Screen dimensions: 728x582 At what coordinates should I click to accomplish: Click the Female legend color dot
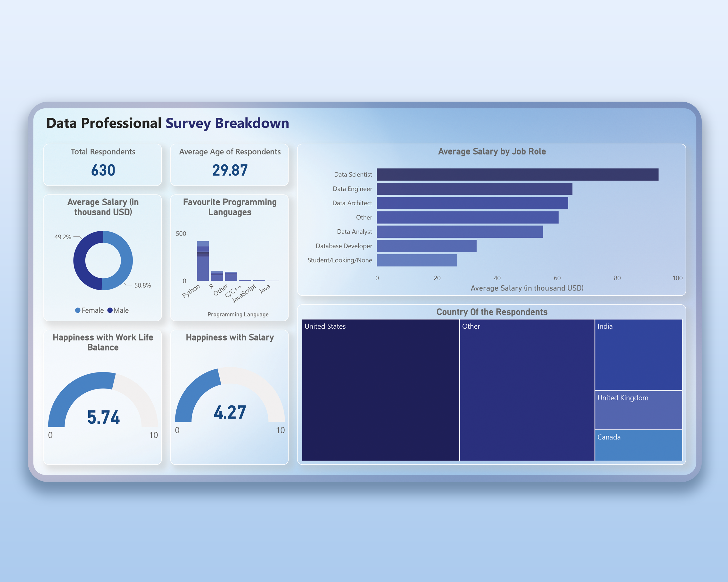78,310
